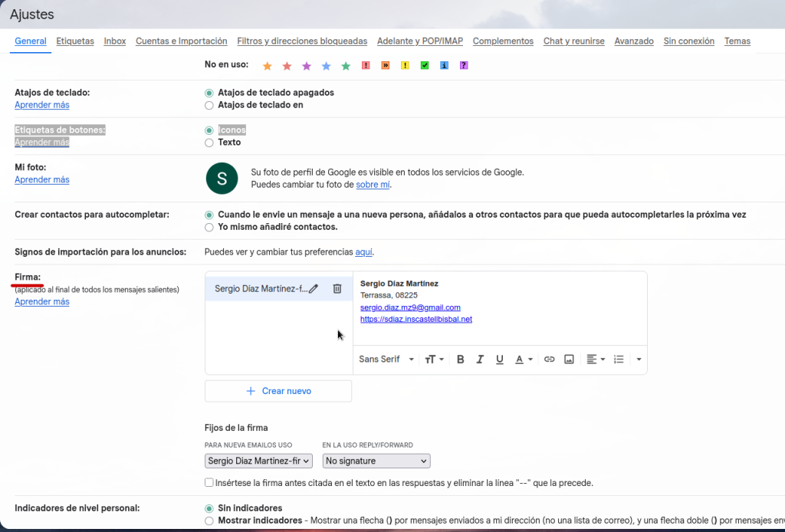Screen dimensions: 785x532
Task: Switch to the Etiquetas tab
Action: [x=75, y=41]
